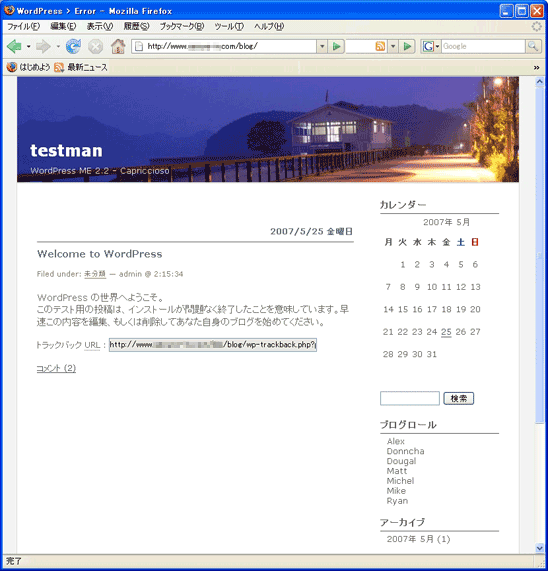This screenshot has width=548, height=571.
Task: Open the ツール(T) menu
Action: pos(229,26)
